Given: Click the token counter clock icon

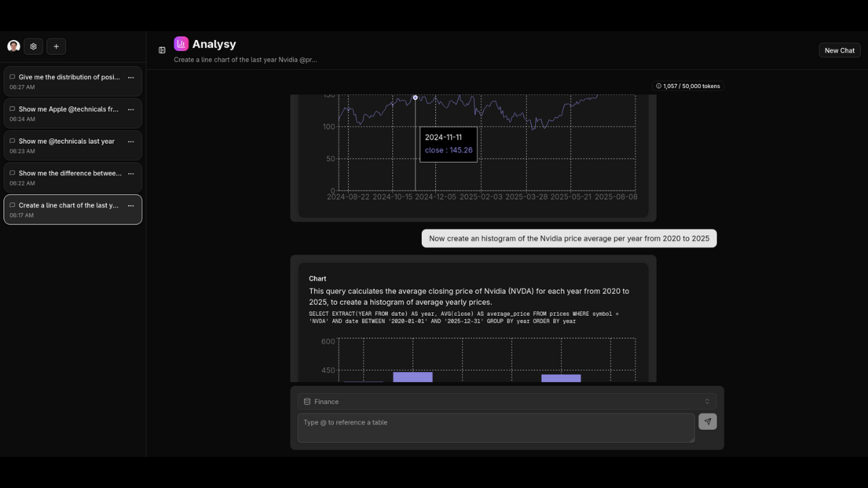Looking at the screenshot, I should pyautogui.click(x=658, y=86).
